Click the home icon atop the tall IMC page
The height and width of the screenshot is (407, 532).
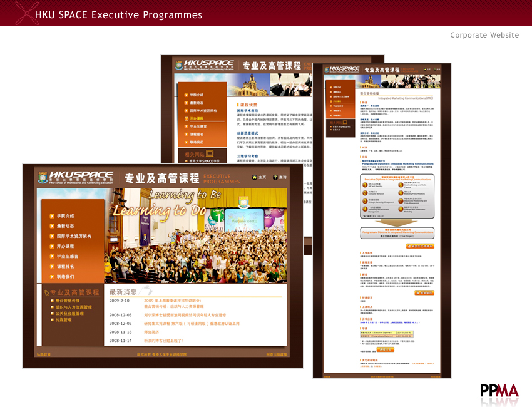pos(425,70)
